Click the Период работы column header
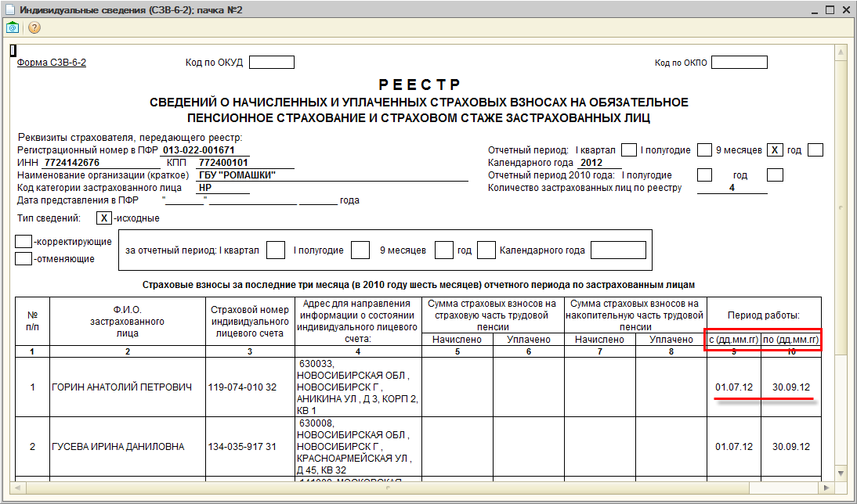The width and height of the screenshot is (857, 504). [x=764, y=315]
